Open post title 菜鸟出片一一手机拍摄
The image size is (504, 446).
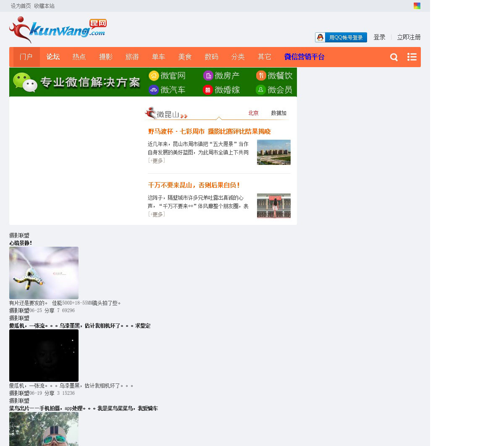pyautogui.click(x=84, y=409)
